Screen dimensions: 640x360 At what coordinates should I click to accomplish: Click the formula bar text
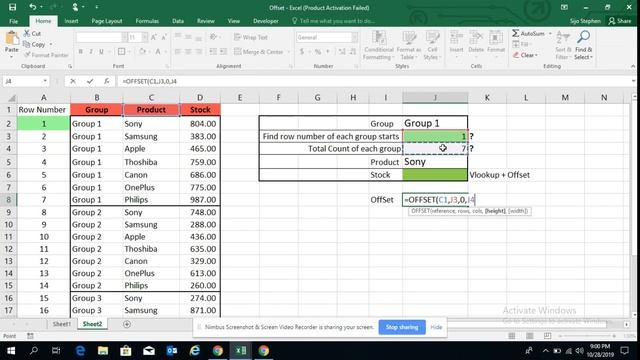pos(149,81)
